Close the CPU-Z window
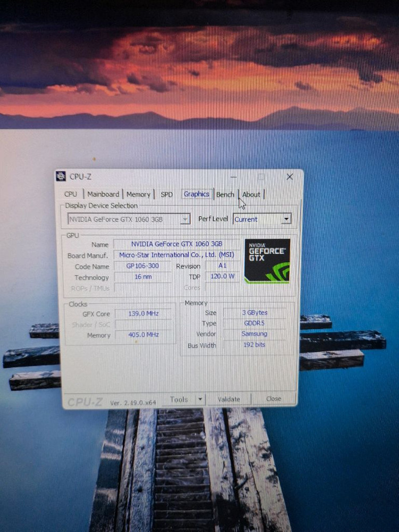 (289, 177)
